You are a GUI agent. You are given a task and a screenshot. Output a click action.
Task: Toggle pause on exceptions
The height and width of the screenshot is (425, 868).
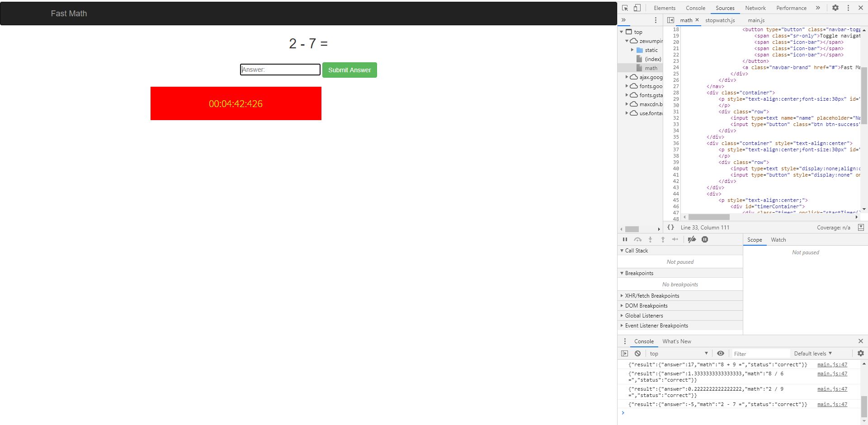pos(705,239)
